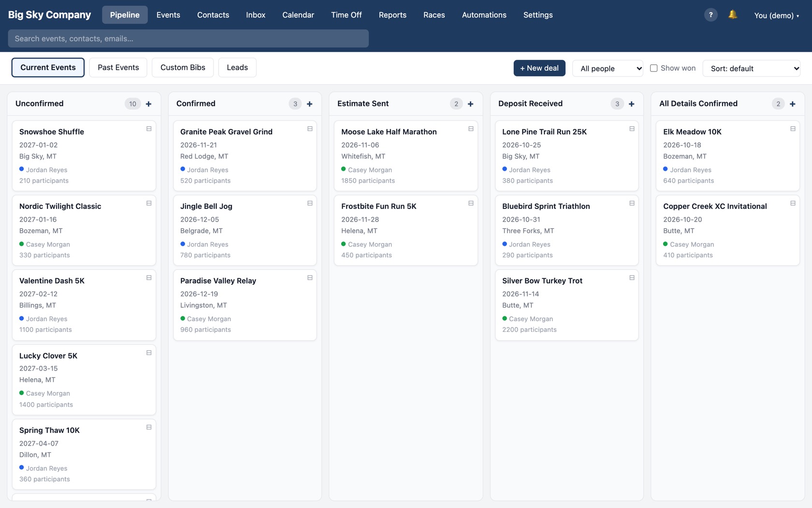This screenshot has width=812, height=508.
Task: Click the card icon on Copper Creek XC Invitational
Action: click(793, 203)
